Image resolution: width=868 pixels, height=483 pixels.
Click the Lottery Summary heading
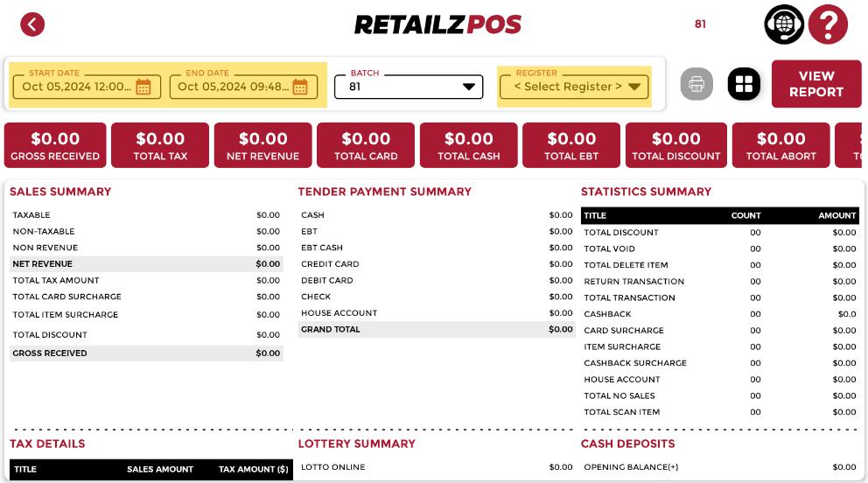(356, 444)
